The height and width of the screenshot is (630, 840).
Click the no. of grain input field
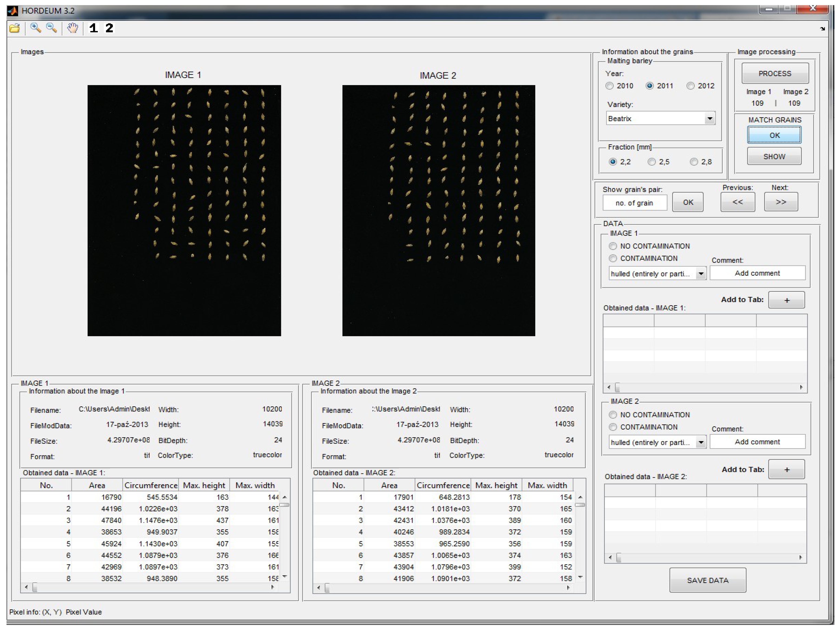coord(634,203)
